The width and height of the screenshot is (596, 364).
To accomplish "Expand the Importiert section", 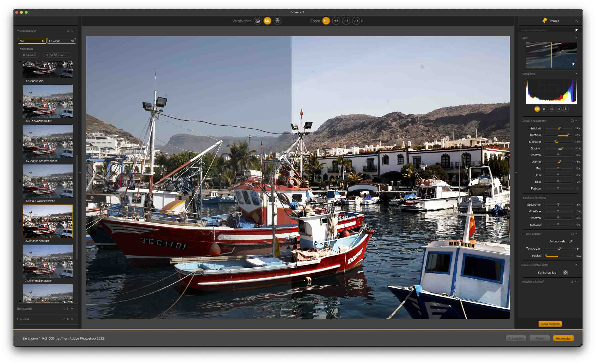I will (x=72, y=319).
